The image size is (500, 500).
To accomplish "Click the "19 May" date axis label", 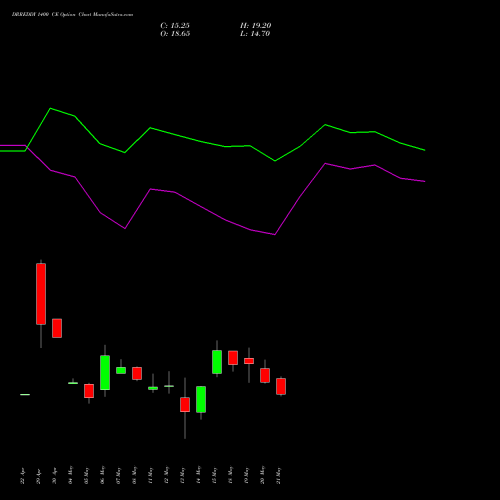I will click(x=246, y=475).
